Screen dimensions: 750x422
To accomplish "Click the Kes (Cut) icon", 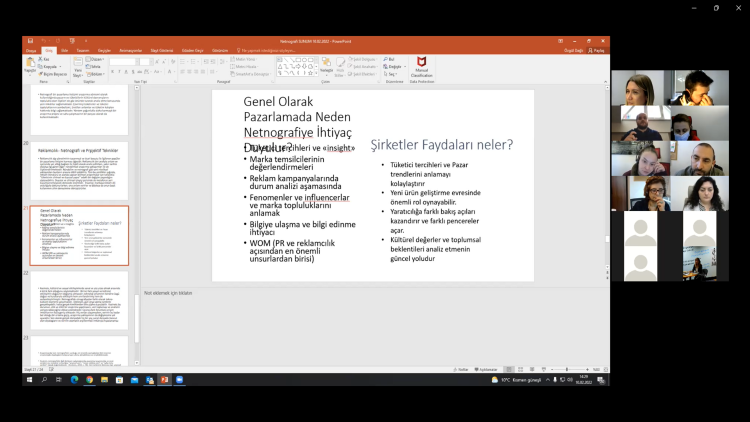I will [x=48, y=59].
